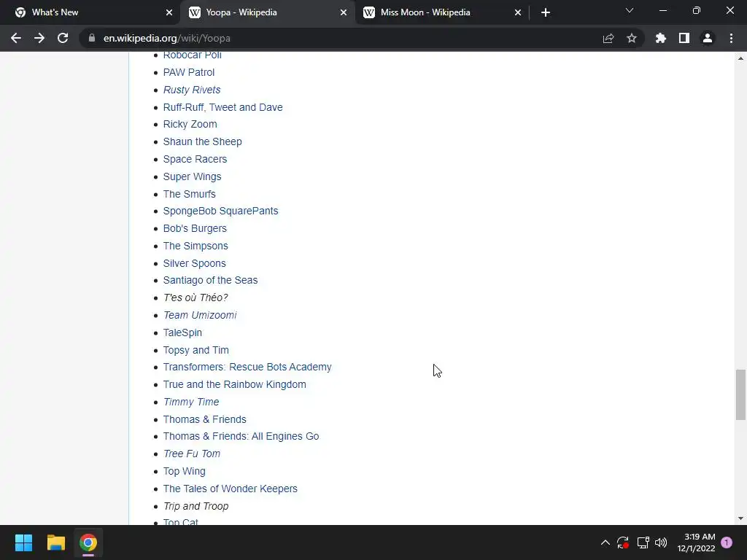This screenshot has height=560, width=747.
Task: Open Thomas & Friends: All Engines Go
Action: point(241,436)
